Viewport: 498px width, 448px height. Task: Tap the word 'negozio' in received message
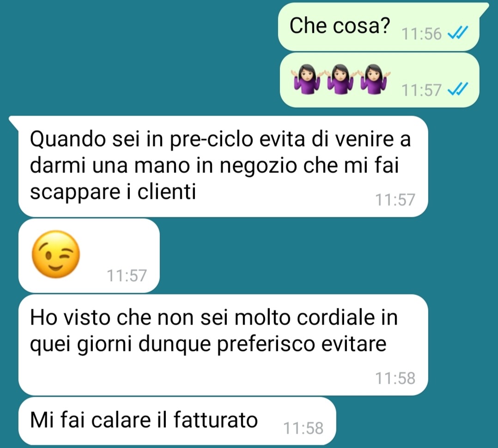pos(258,166)
